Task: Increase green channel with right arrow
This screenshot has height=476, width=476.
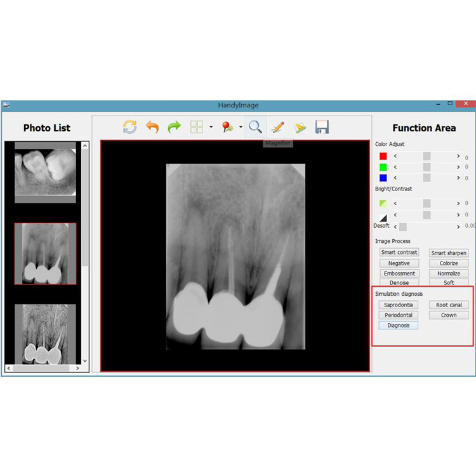Action: pyautogui.click(x=458, y=167)
